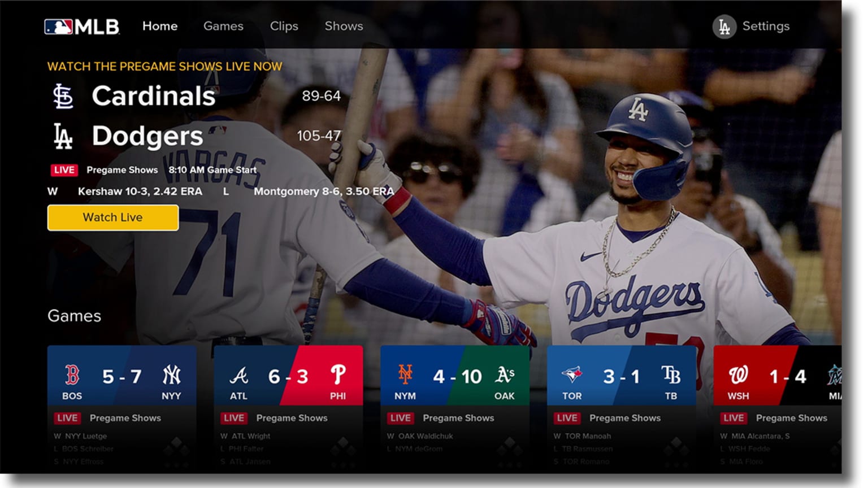Open Settings via the LA avatar icon
This screenshot has height=488, width=868.
point(726,25)
